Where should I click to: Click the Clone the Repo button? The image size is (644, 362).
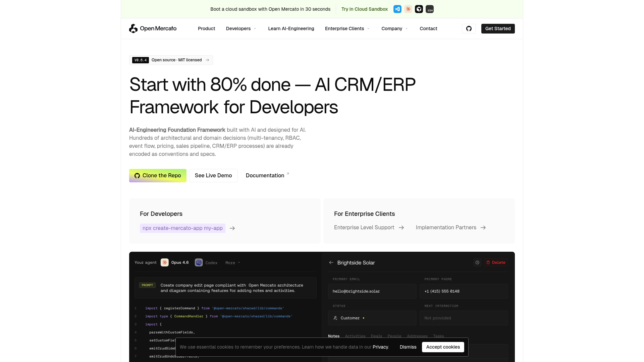coord(158,176)
